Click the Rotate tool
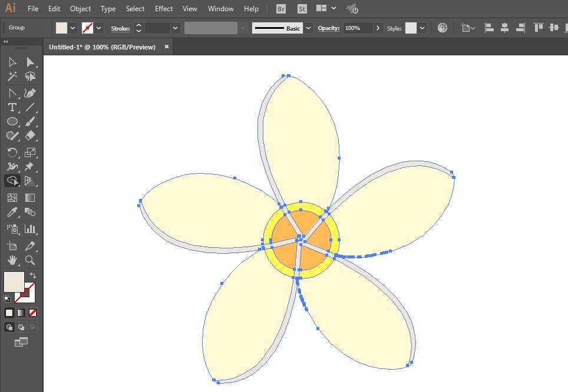Viewport: 568px width, 392px height. tap(12, 152)
